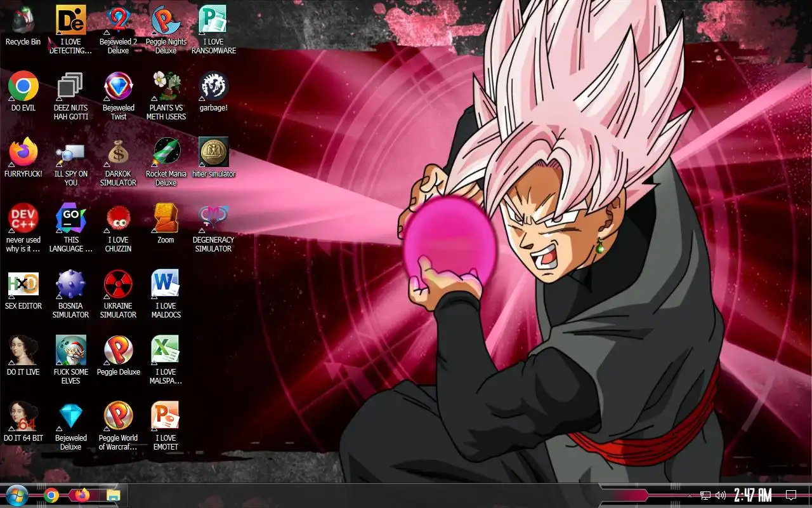Open File Explorer from the taskbar
812x508 pixels.
pos(114,495)
